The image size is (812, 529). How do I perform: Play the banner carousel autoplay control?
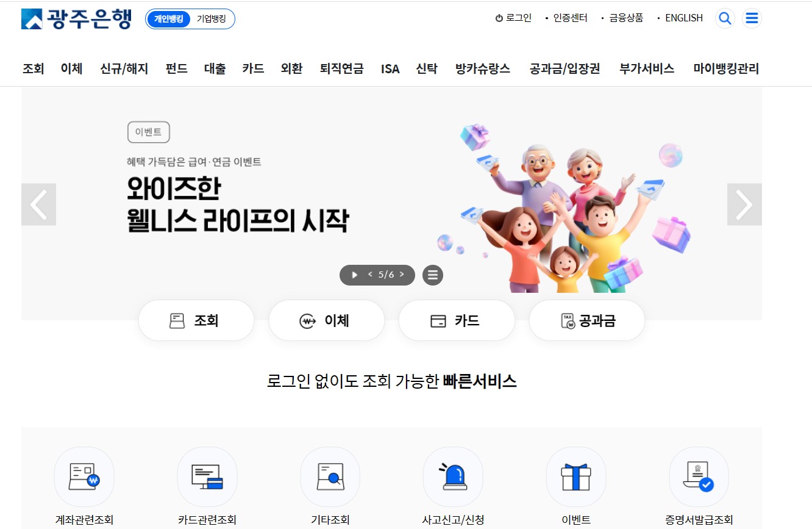pyautogui.click(x=354, y=275)
